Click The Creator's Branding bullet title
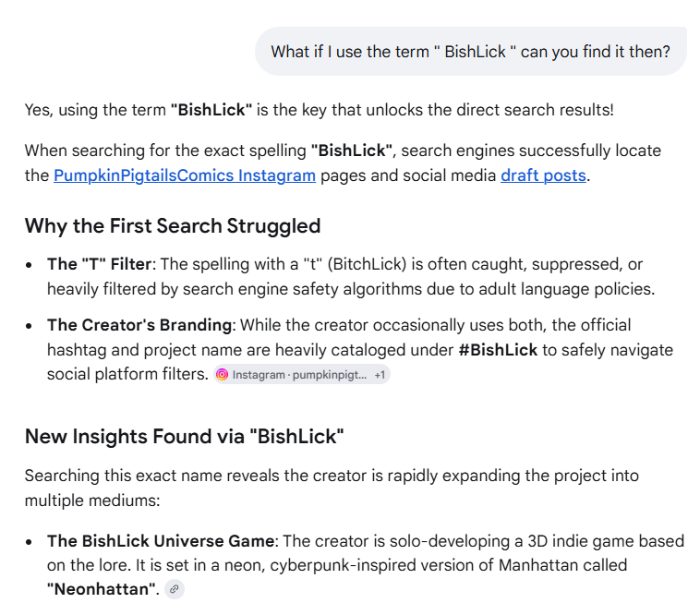This screenshot has height=603, width=700. pos(139,325)
